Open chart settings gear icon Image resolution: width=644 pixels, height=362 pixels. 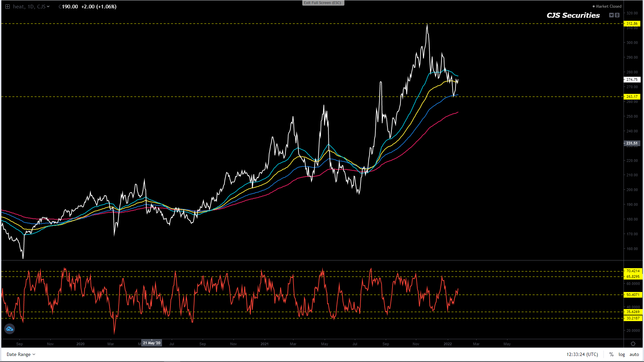click(633, 344)
